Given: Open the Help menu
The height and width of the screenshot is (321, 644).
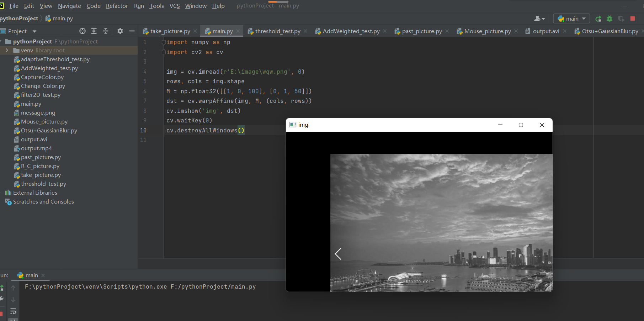Looking at the screenshot, I should coord(218,6).
